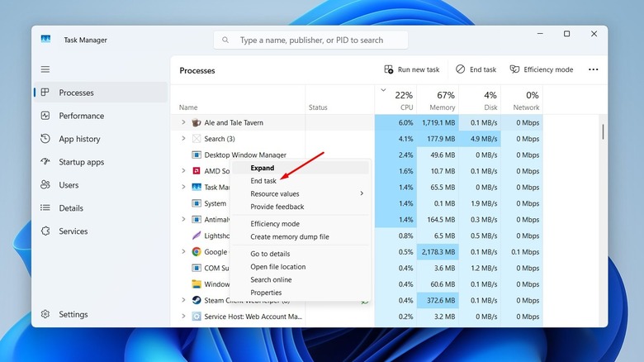Open the Performance page icon in sidebar
Viewport: 644px width, 362px height.
point(45,116)
